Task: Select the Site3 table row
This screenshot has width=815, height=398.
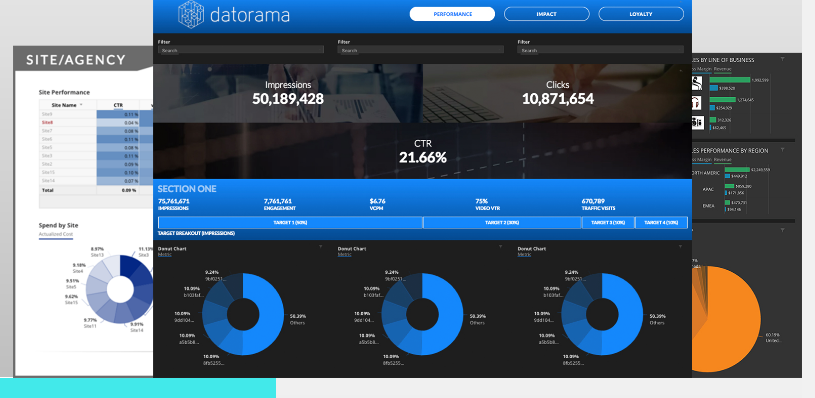Action: click(x=96, y=156)
